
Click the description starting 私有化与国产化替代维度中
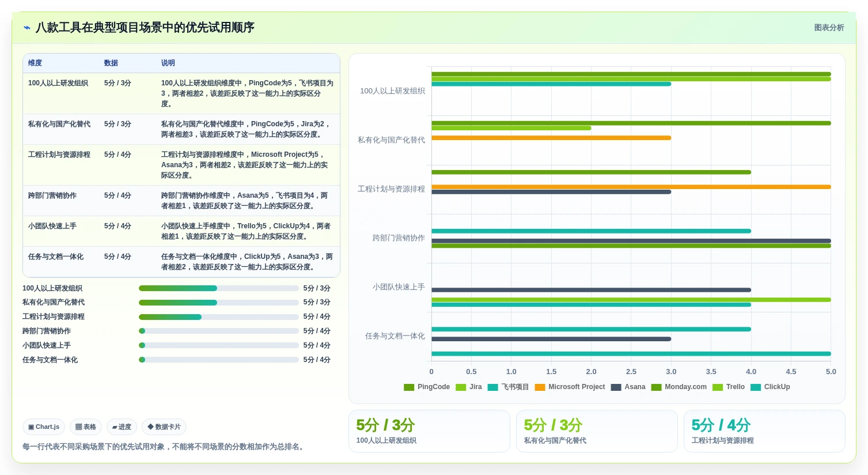247,129
